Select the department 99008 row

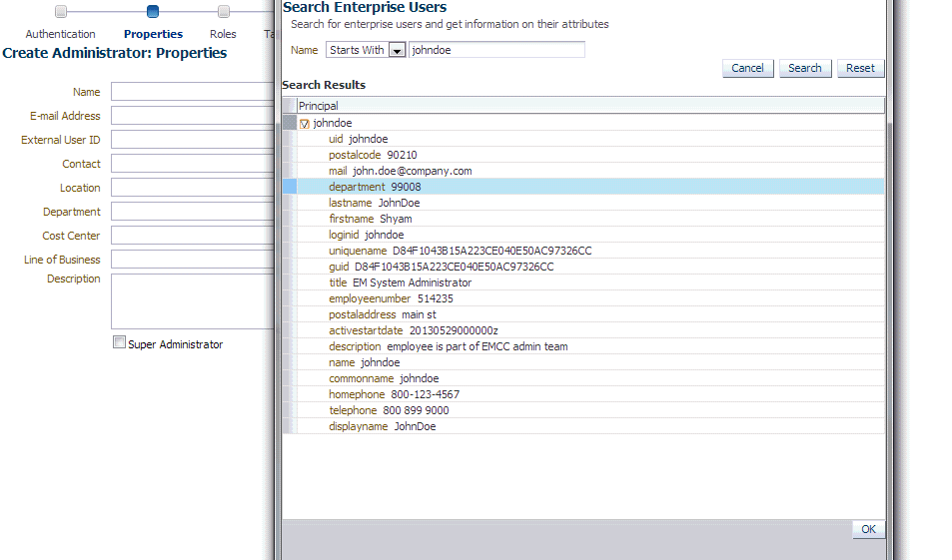click(590, 187)
